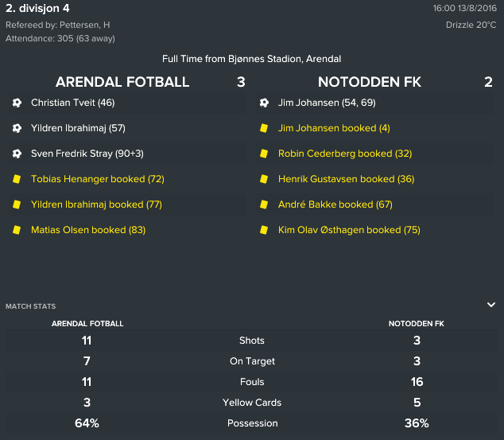Viewport: 504px width, 440px height.
Task: Click the goal icon next to Yildren Ibrahimaj (57)
Action: coord(17,128)
